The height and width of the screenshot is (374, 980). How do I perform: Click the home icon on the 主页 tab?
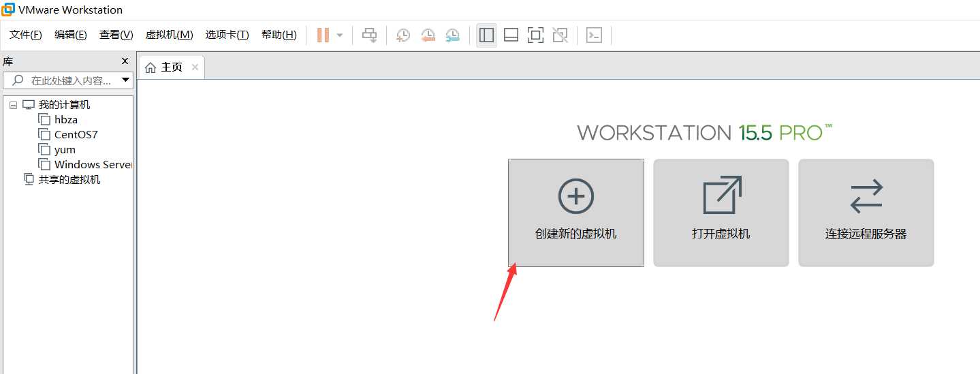pyautogui.click(x=151, y=67)
